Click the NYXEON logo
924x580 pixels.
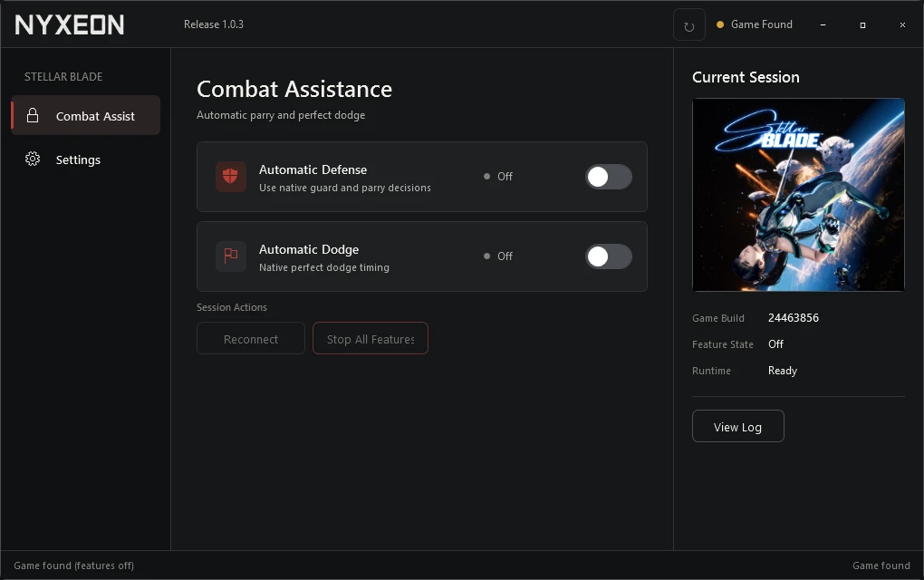click(x=70, y=24)
